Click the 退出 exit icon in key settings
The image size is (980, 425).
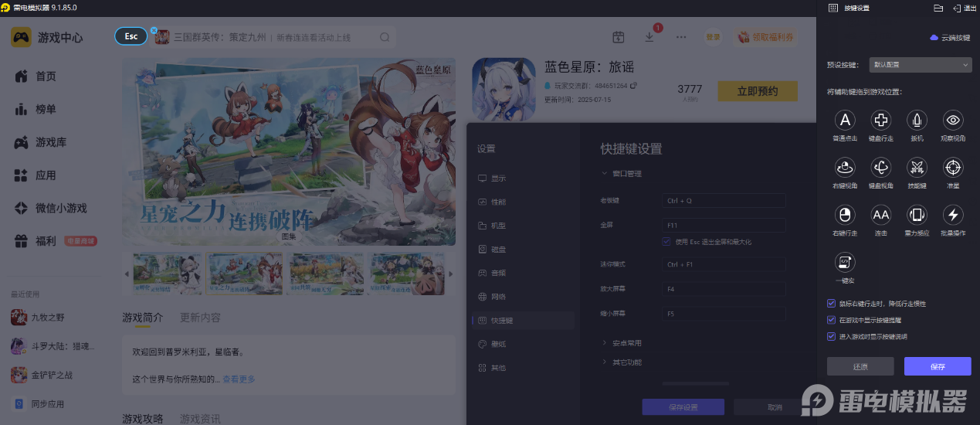point(965,8)
